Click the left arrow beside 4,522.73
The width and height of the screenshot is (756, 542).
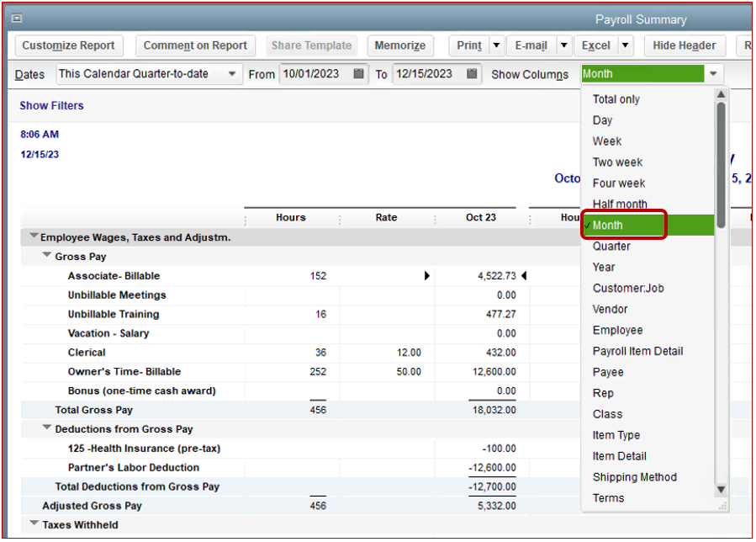(x=524, y=275)
